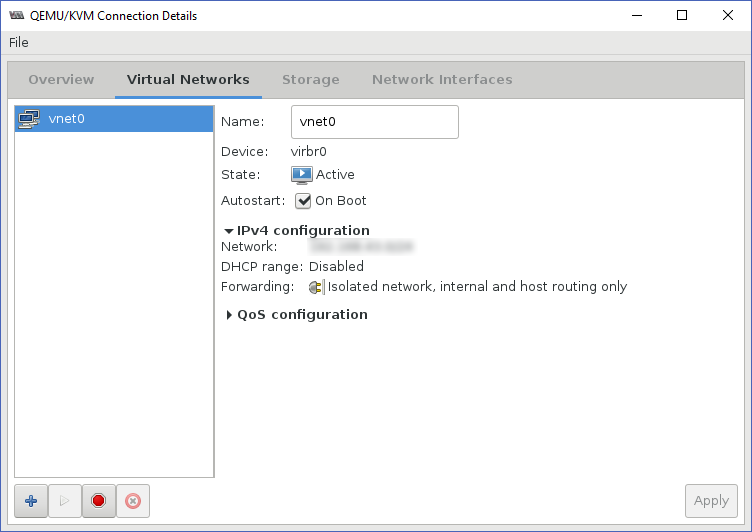Click the blurred Network address value
The image size is (752, 532).
point(361,247)
